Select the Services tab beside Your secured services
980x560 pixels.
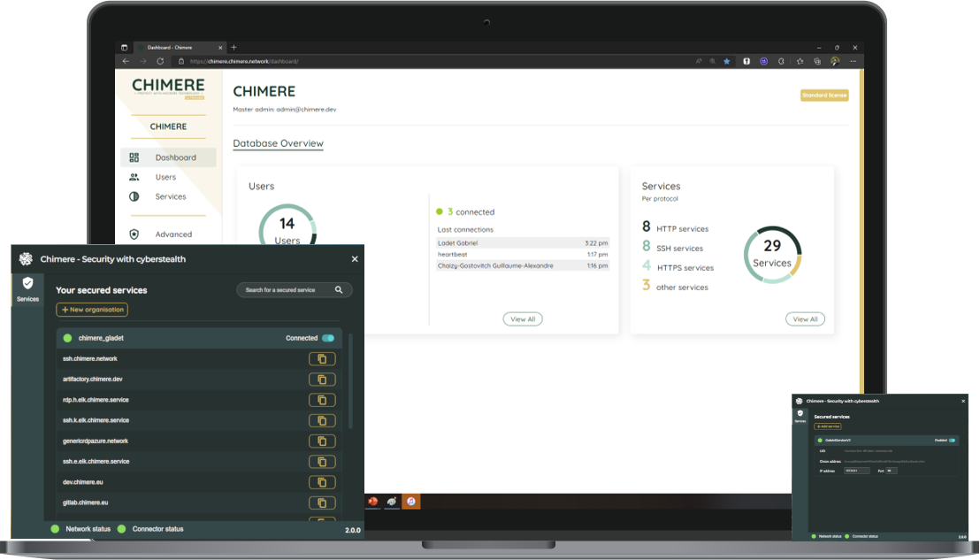click(x=27, y=290)
